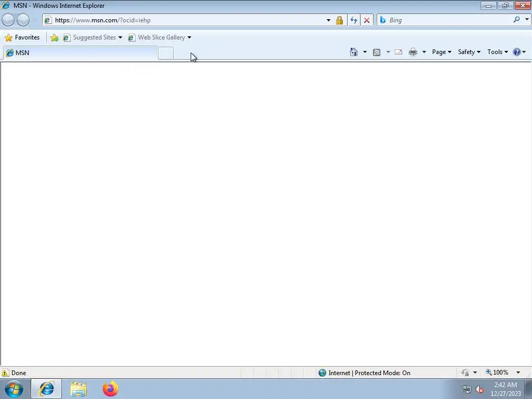This screenshot has width=532, height=399.
Task: Click Internet Protected Mode status text
Action: coord(369,373)
